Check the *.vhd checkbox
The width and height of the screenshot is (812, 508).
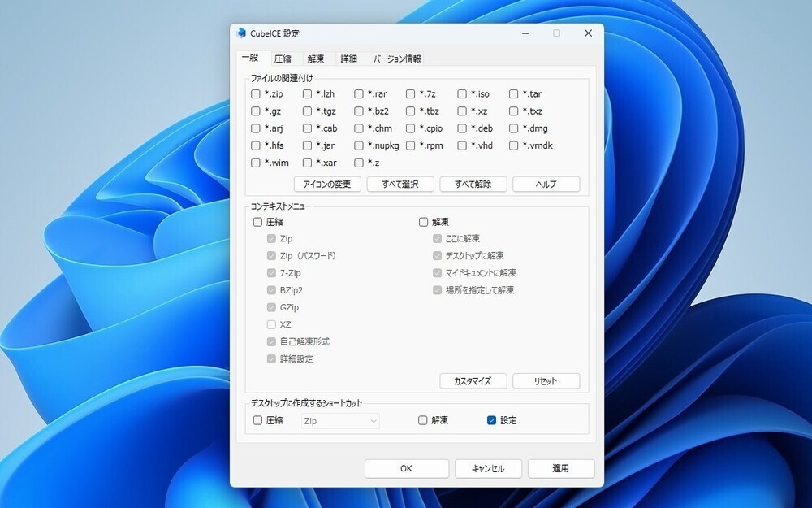[x=462, y=145]
